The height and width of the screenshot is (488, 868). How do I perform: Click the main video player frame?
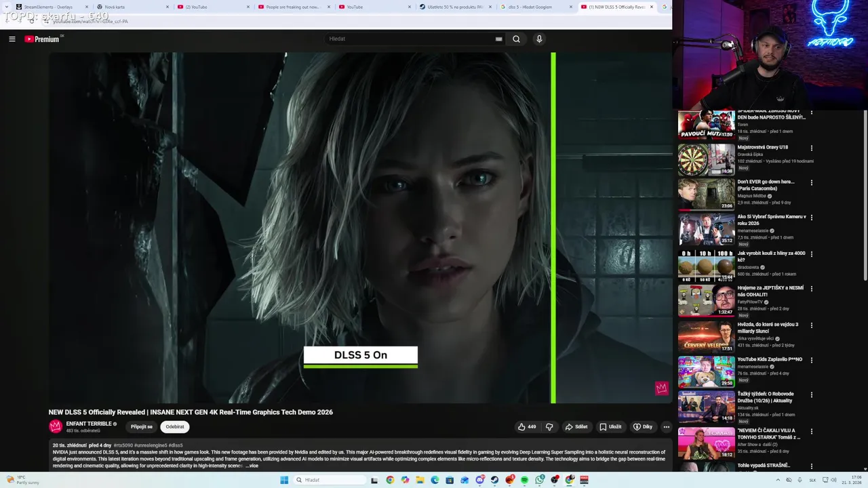coord(361,228)
